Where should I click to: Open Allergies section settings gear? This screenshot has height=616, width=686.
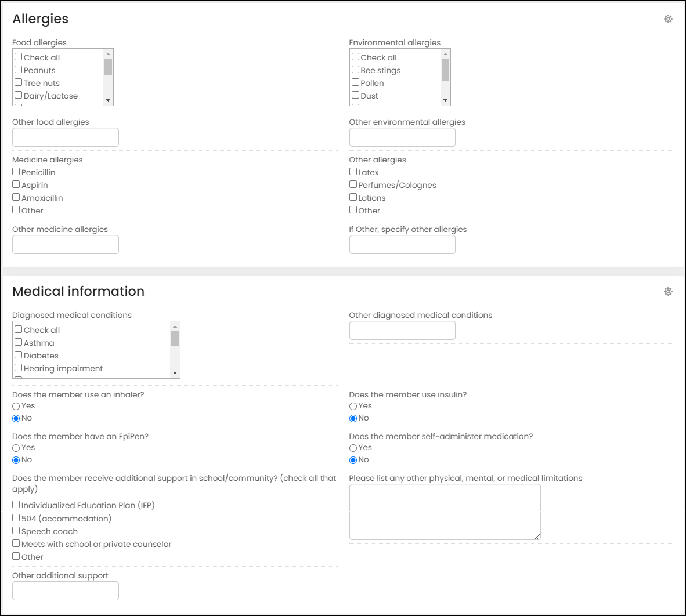[x=667, y=19]
